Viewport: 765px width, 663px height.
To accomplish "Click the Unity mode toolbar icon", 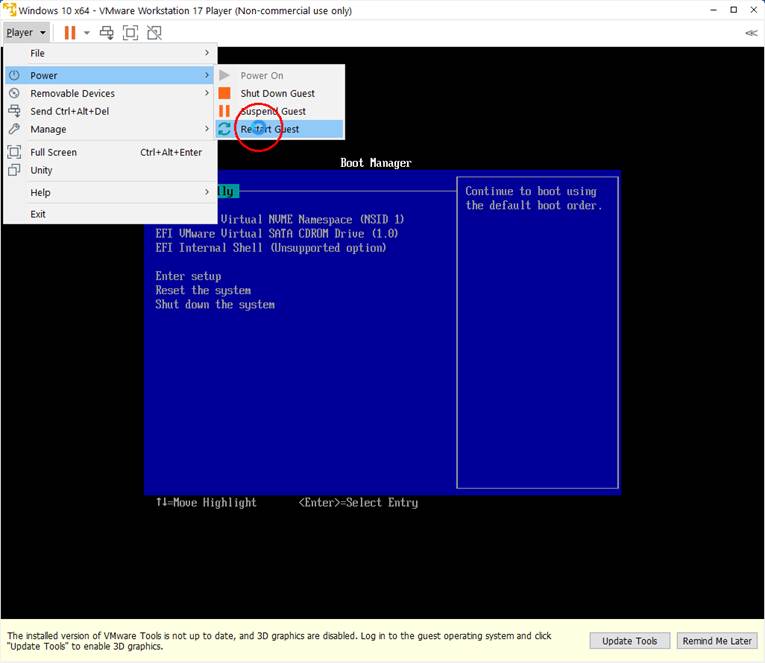I will coord(154,32).
